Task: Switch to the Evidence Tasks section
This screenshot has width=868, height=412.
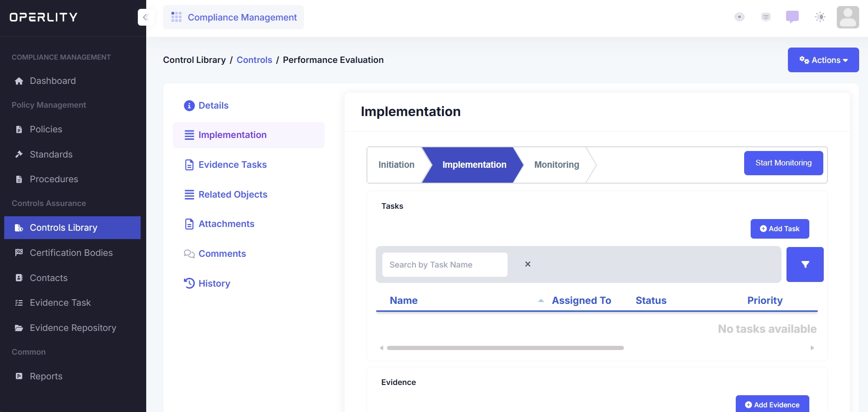Action: [232, 165]
